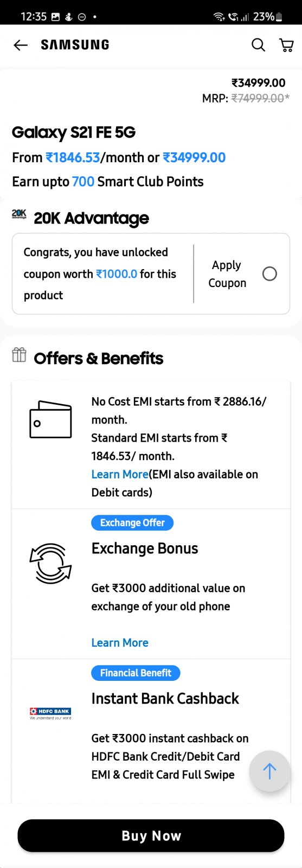Image resolution: width=302 pixels, height=868 pixels.
Task: Open the search magnifier icon
Action: (259, 45)
